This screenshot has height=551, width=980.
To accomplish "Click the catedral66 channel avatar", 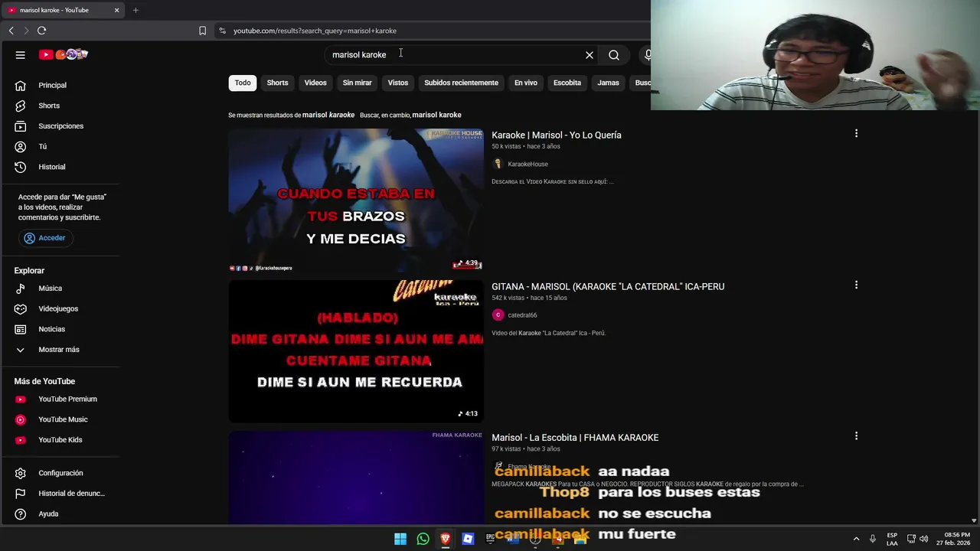I will pos(498,315).
